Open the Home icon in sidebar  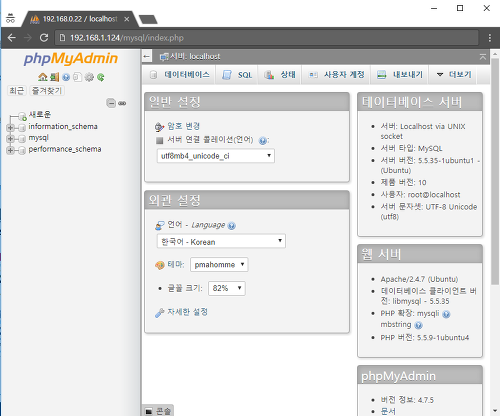(x=42, y=77)
